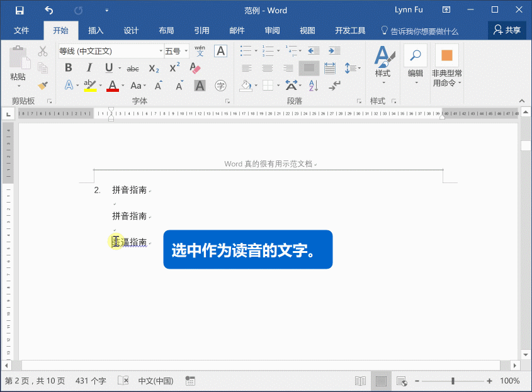Sort the paragraph text alphabetically
Image resolution: width=532 pixels, height=392 pixels.
[x=313, y=84]
